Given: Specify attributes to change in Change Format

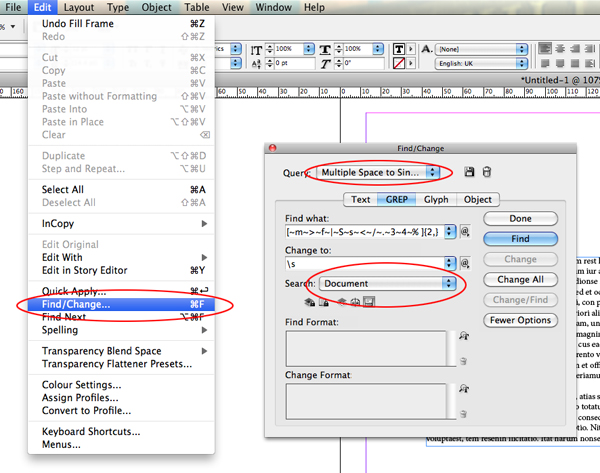Looking at the screenshot, I should coord(464,389).
